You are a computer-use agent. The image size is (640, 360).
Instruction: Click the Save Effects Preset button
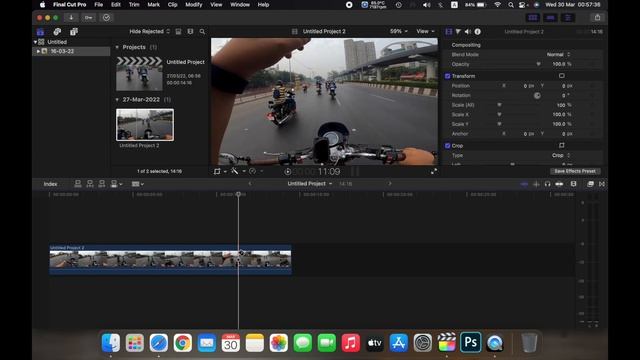[x=575, y=171]
